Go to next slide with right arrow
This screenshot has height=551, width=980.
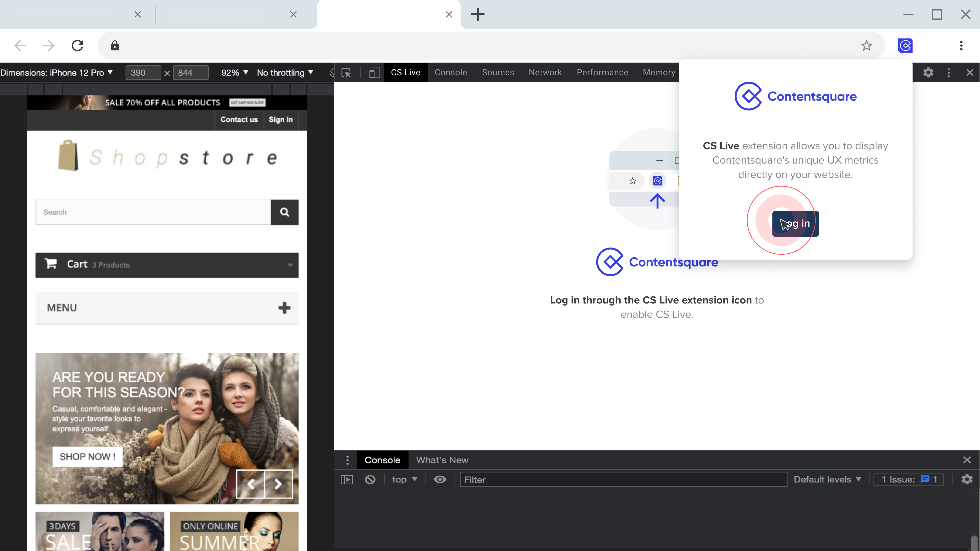(278, 484)
